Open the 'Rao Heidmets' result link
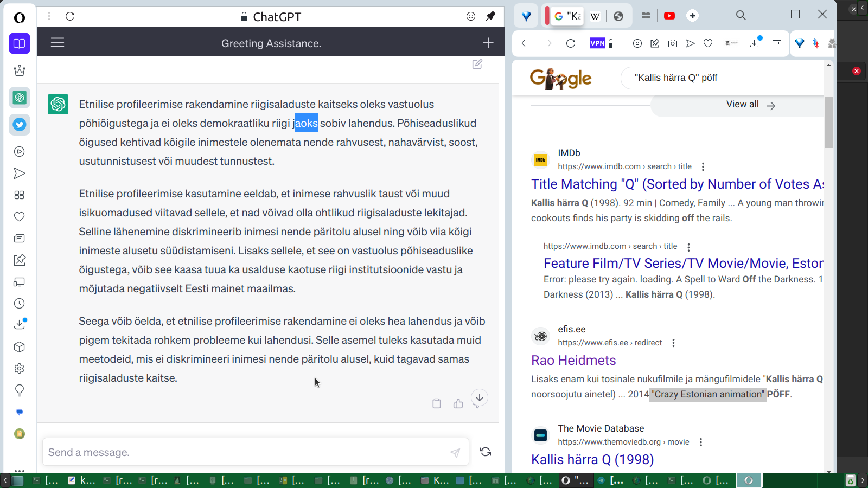The width and height of the screenshot is (868, 488). [573, 361]
